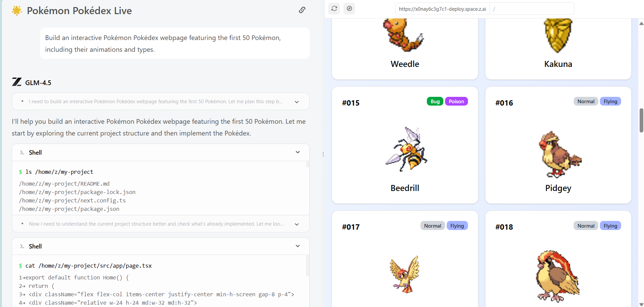Click the Bug type badge on Beedrill
Screen dimensions: 644x307
pos(435,101)
